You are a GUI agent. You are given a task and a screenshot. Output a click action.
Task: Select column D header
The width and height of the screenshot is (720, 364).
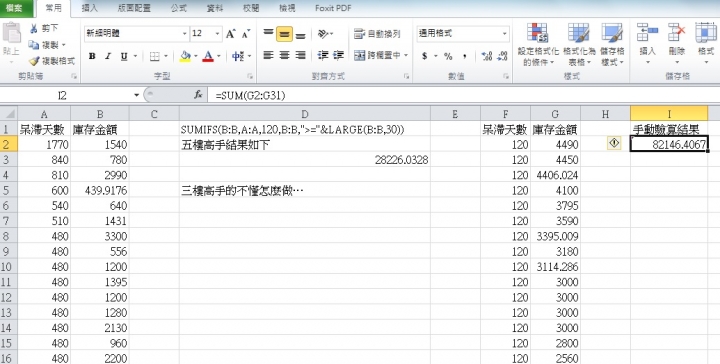click(x=304, y=114)
